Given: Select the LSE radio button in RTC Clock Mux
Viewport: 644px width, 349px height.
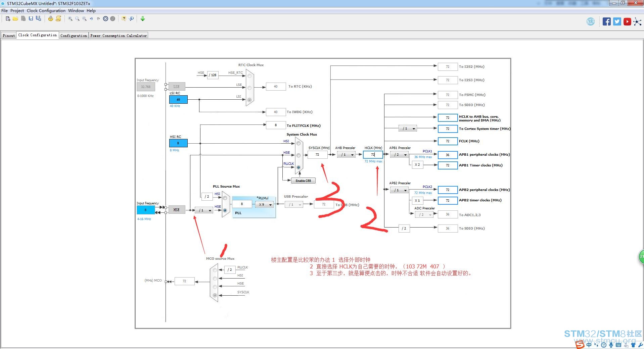Looking at the screenshot, I should click(x=249, y=88).
